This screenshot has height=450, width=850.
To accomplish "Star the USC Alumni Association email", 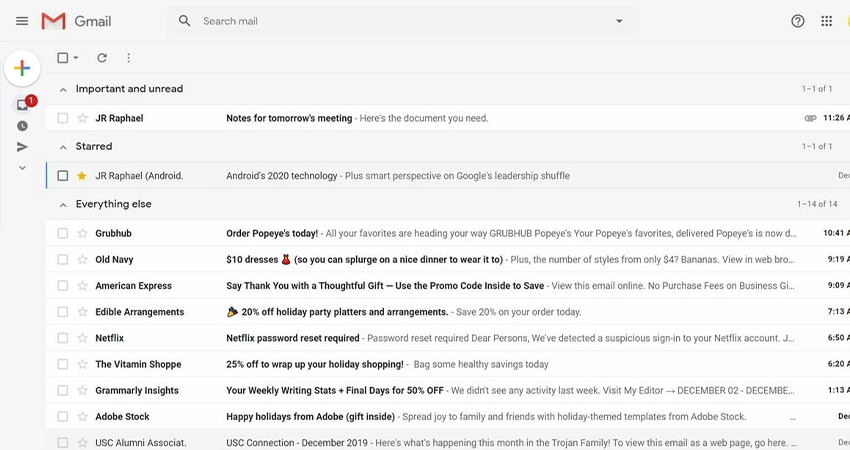I will point(82,442).
